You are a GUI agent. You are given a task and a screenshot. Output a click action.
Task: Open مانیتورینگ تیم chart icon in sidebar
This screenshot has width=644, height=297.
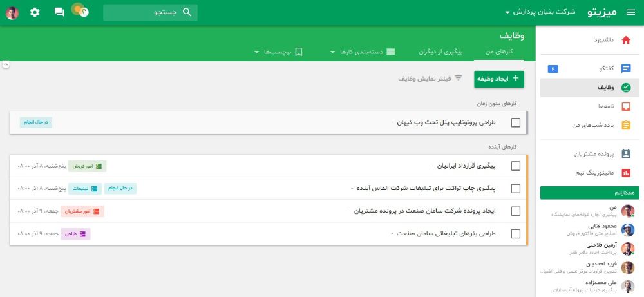coord(625,173)
